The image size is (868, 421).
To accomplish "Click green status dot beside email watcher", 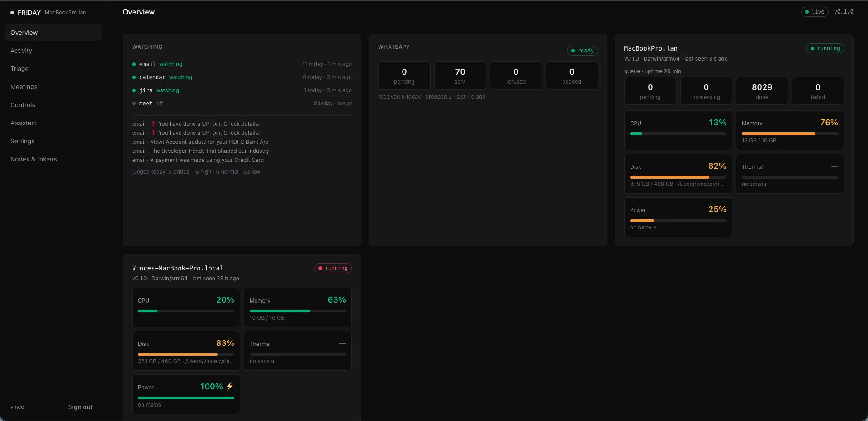I will click(x=134, y=64).
